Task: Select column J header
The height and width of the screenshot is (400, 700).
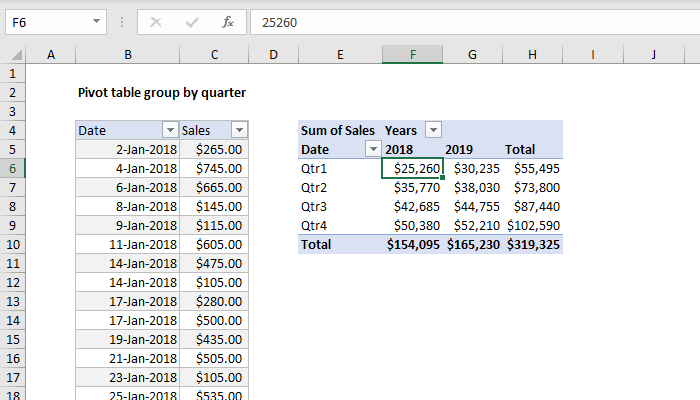Action: point(654,54)
